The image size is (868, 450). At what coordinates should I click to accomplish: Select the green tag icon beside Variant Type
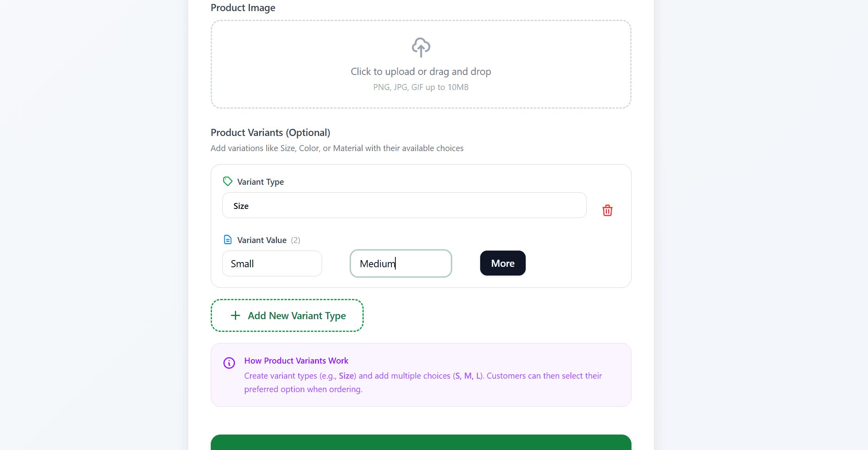(227, 181)
